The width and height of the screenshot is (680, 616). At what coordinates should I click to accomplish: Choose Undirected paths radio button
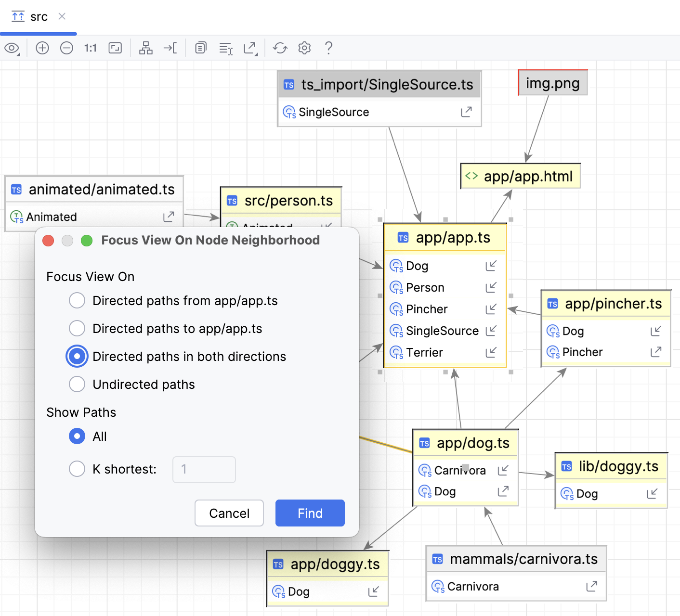(x=77, y=384)
